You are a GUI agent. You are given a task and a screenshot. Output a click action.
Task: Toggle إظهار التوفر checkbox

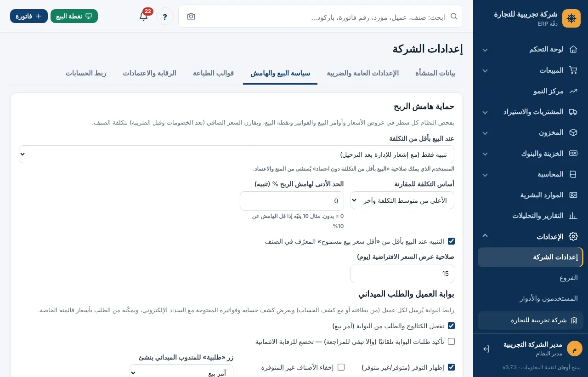click(451, 367)
